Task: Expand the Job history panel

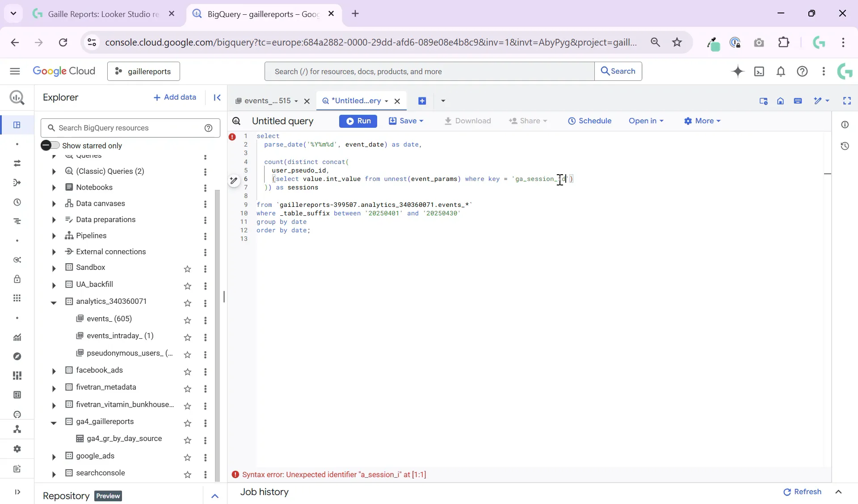Action: (x=838, y=492)
